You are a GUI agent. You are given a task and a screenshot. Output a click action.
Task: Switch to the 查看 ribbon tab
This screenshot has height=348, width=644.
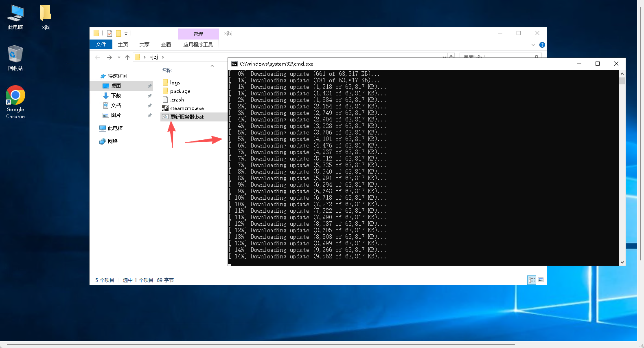pos(166,44)
